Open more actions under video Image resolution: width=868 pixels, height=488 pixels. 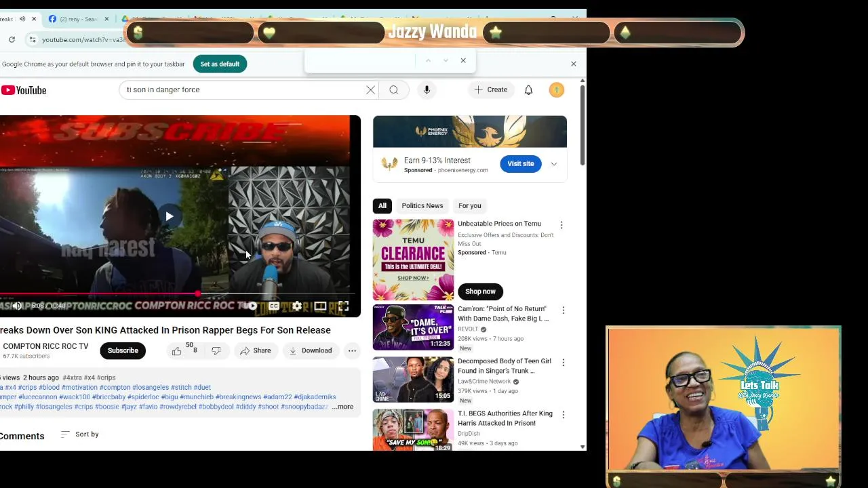point(352,350)
